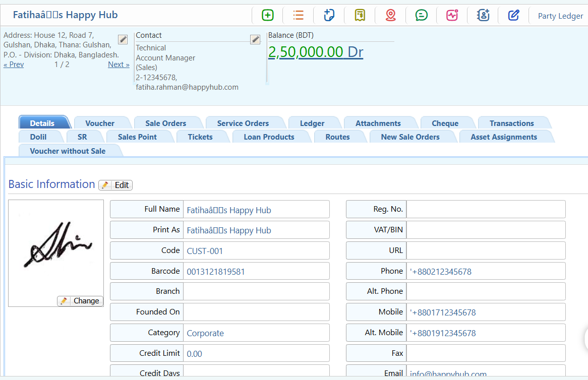Switch to the Transactions tab
The image size is (588, 380).
[x=512, y=122]
